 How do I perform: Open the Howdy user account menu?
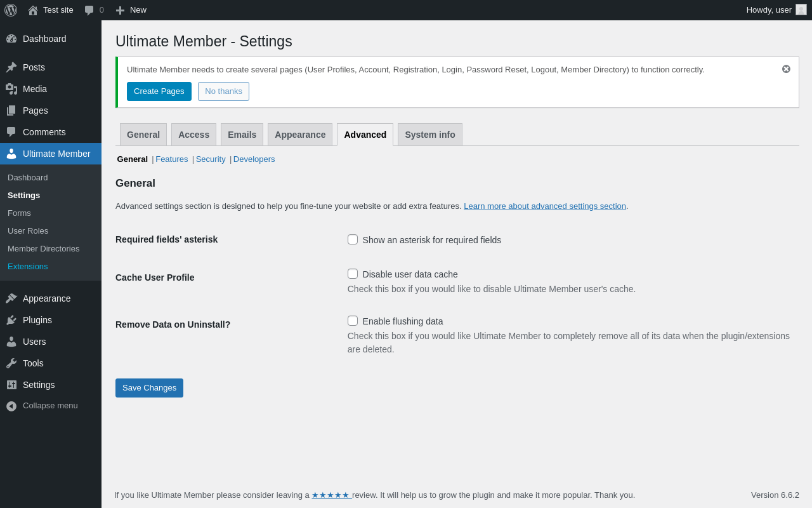(x=776, y=10)
